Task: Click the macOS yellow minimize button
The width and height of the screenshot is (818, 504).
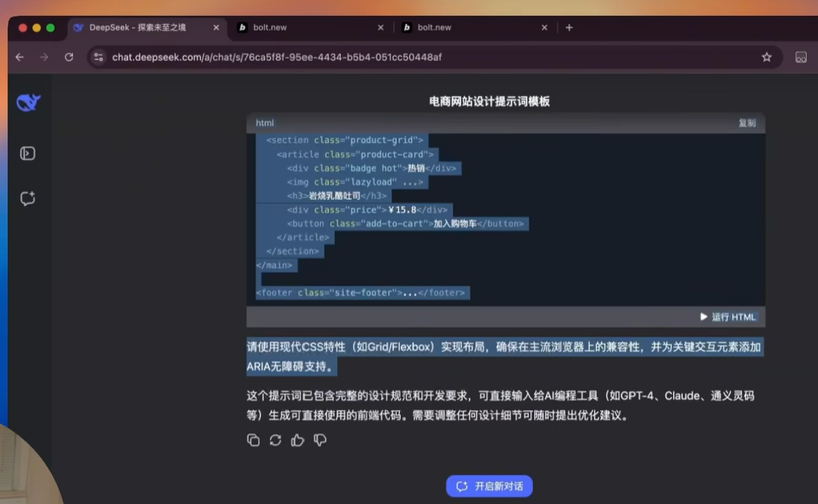Action: pyautogui.click(x=37, y=28)
